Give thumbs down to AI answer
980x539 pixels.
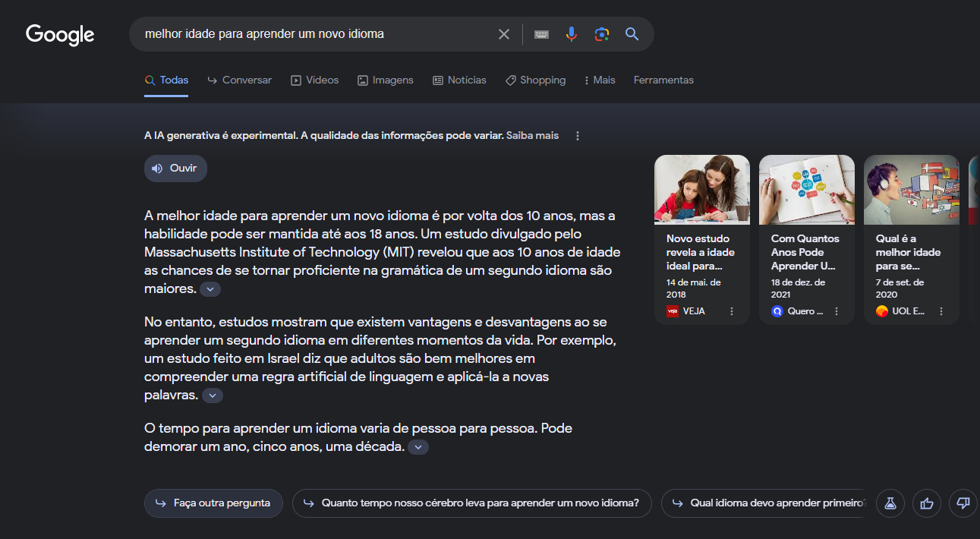pos(963,503)
